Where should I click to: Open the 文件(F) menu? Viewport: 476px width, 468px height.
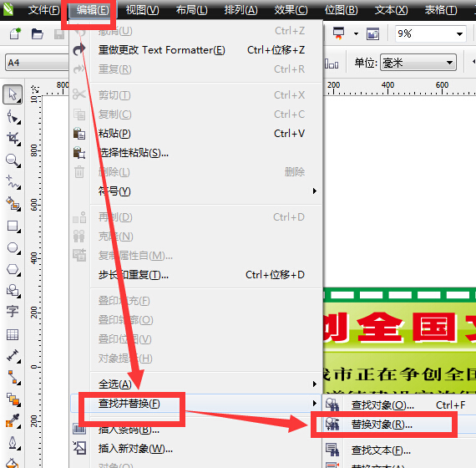click(x=43, y=10)
